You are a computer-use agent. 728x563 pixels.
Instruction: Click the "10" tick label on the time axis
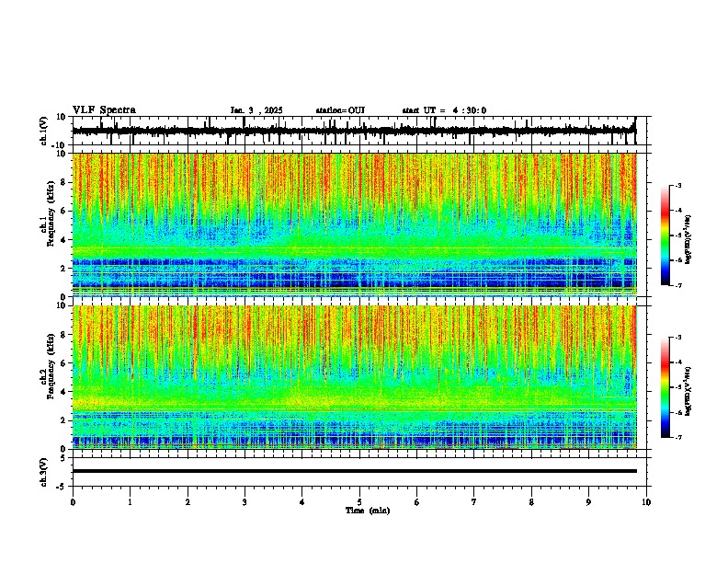point(646,502)
